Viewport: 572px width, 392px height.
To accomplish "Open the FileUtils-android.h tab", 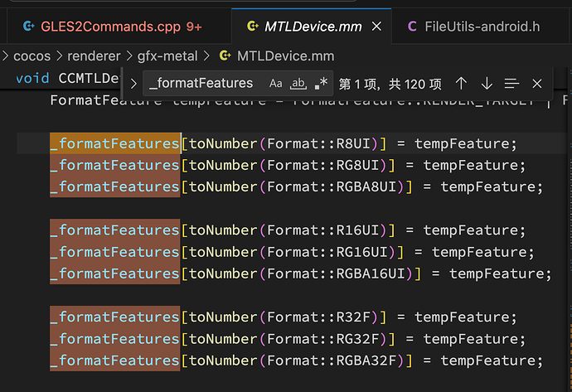I will coord(482,27).
